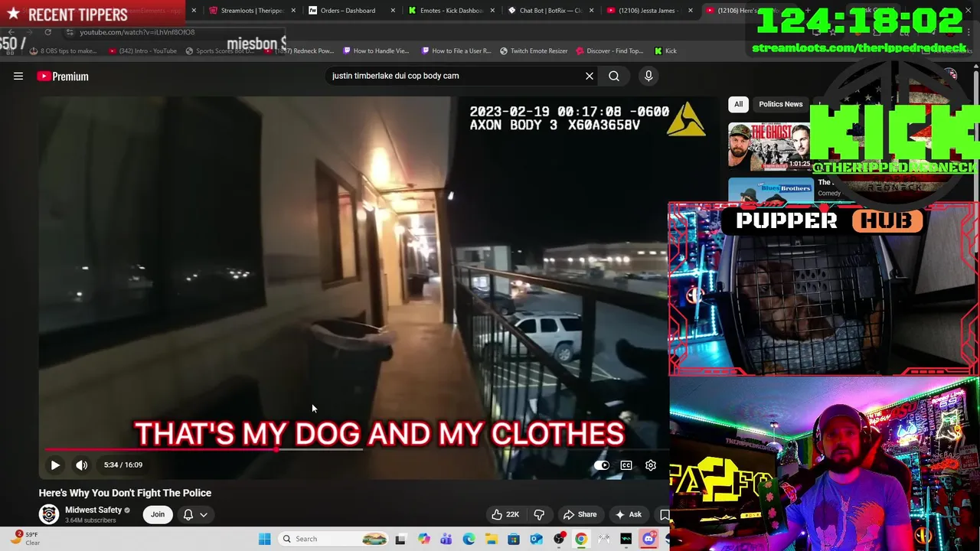980x551 pixels.
Task: Toggle the autoplay switch in player
Action: tap(602, 465)
